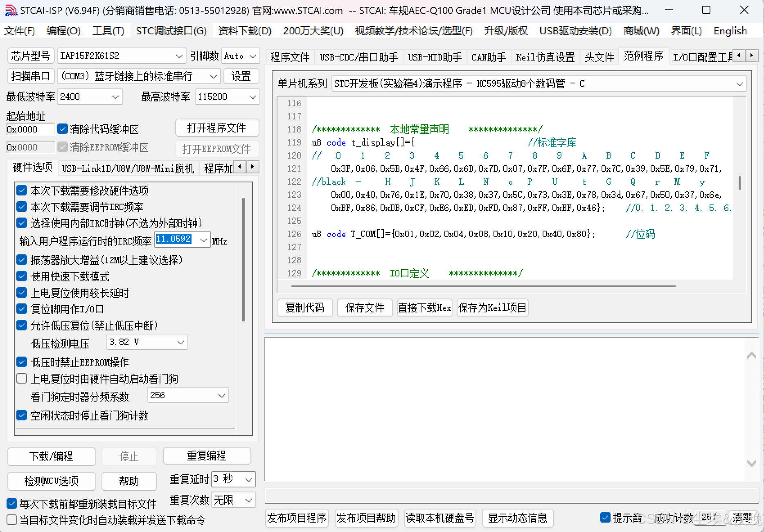
Task: Click 下载/编程 button
Action: tap(51, 456)
